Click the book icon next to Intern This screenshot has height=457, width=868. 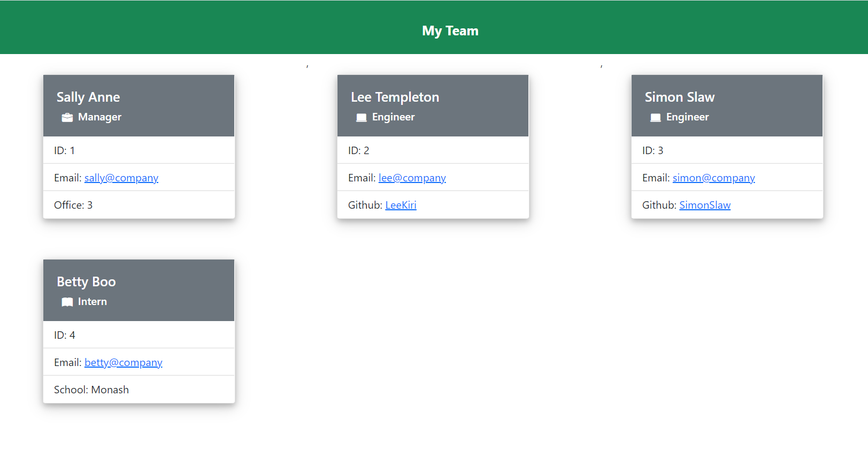(66, 302)
